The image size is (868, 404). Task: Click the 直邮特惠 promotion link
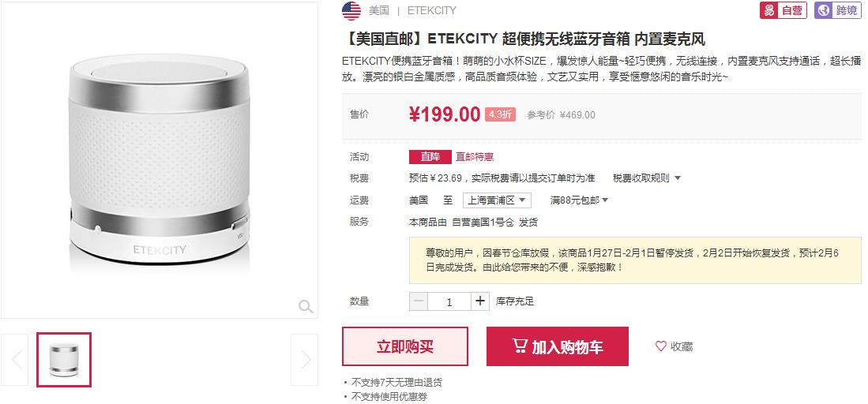(475, 157)
